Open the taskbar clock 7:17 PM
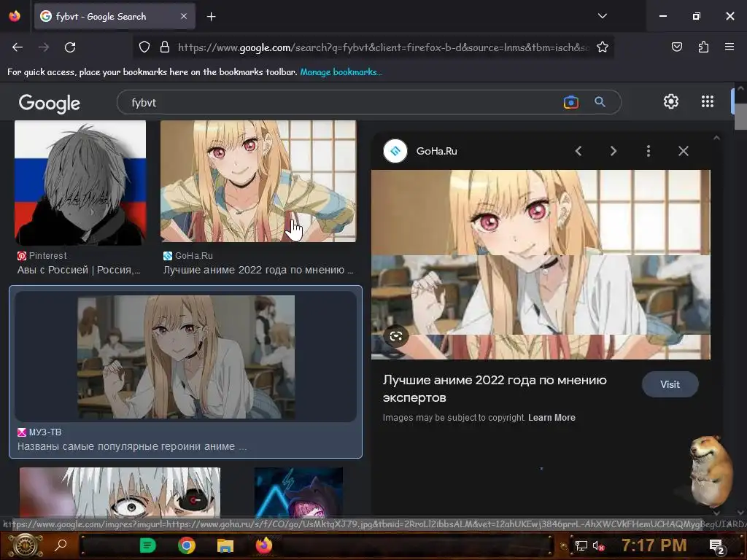 tap(654, 545)
